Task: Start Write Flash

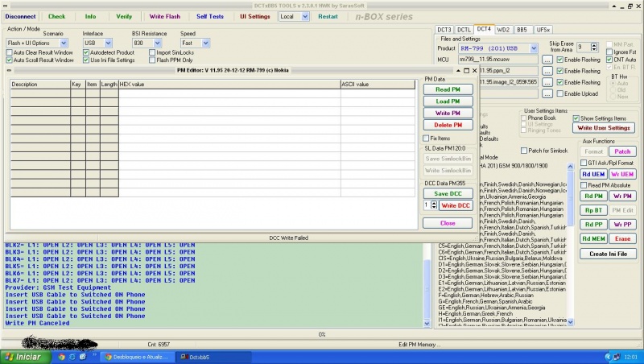Action: 165,16
